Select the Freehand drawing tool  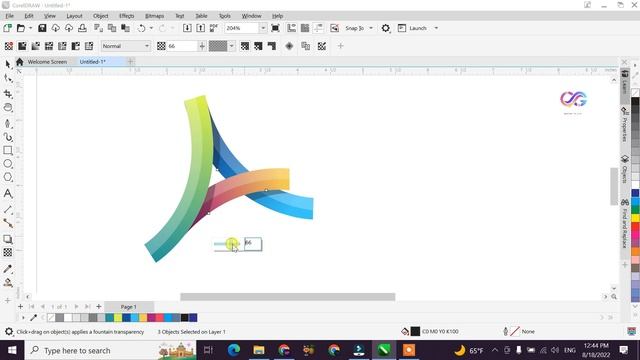click(x=8, y=123)
